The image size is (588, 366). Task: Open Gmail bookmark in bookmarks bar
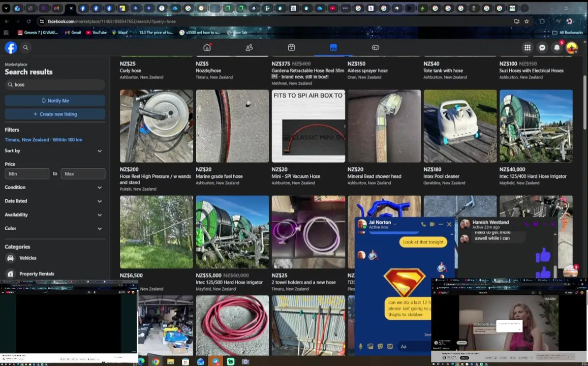pyautogui.click(x=73, y=33)
